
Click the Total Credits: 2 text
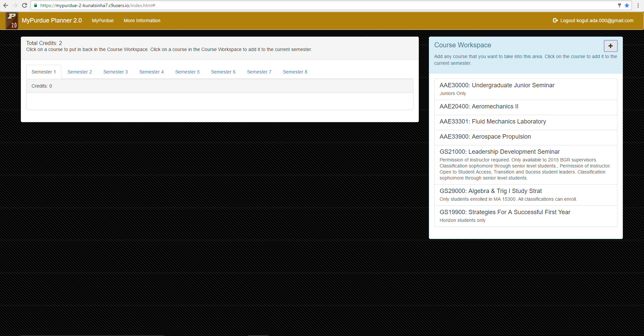44,43
